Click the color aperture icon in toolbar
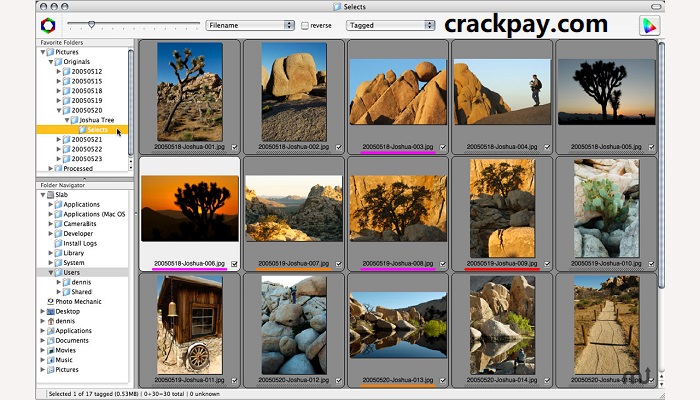The image size is (700, 400). pyautogui.click(x=48, y=25)
